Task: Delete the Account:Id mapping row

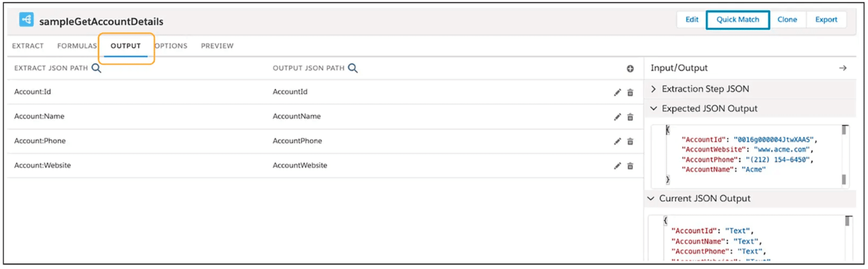Action: point(630,92)
